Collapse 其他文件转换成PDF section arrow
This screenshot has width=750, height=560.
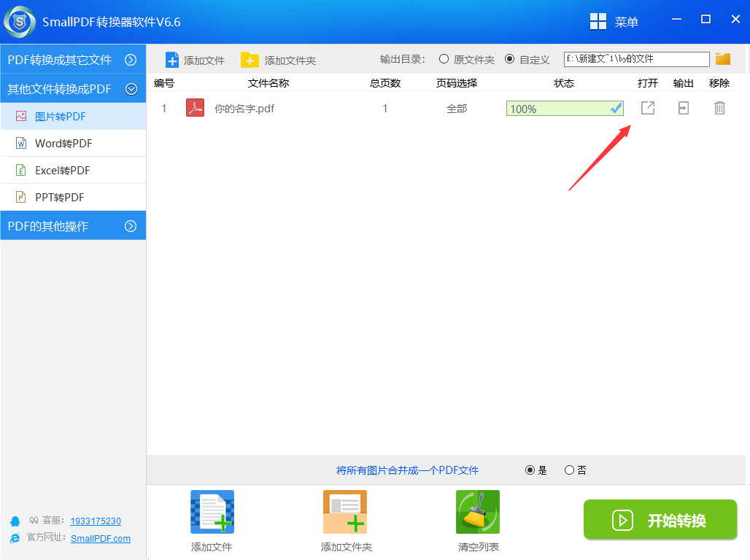click(x=131, y=89)
